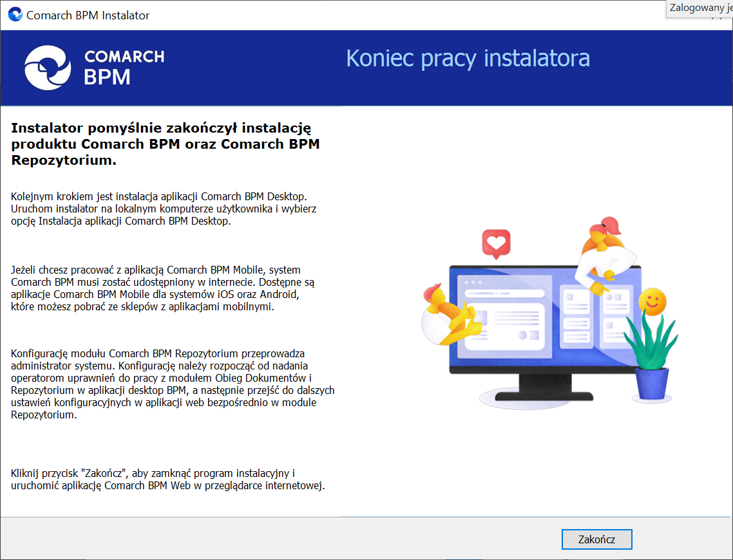Click the paragraph starting 'Konfigurację modułu Comarch BPM'
This screenshot has height=560, width=733.
173,384
